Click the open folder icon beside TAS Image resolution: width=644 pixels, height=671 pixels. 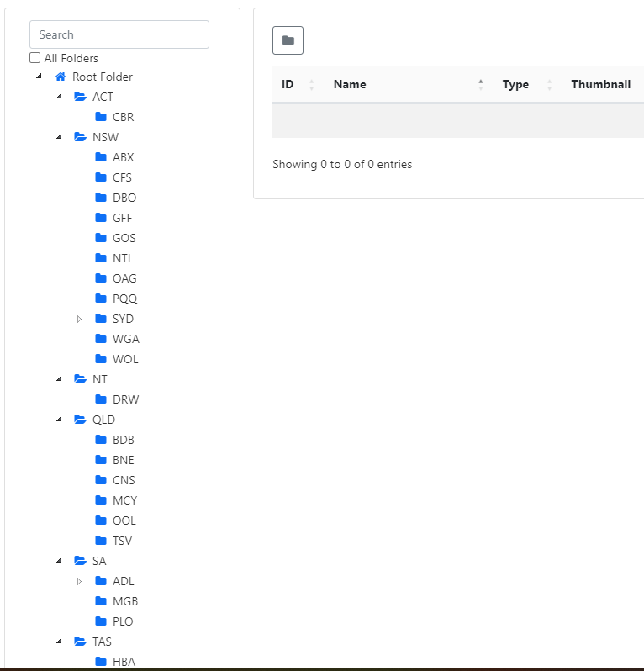pyautogui.click(x=80, y=642)
